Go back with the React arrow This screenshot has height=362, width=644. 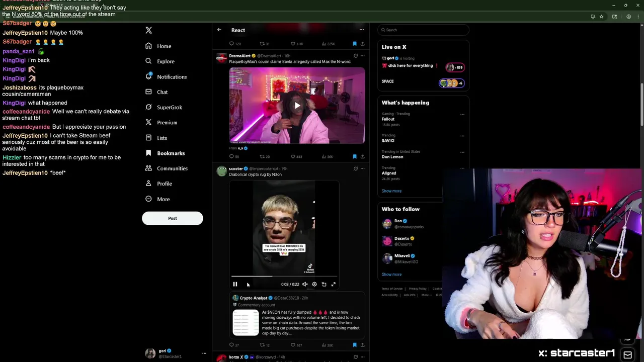(219, 30)
